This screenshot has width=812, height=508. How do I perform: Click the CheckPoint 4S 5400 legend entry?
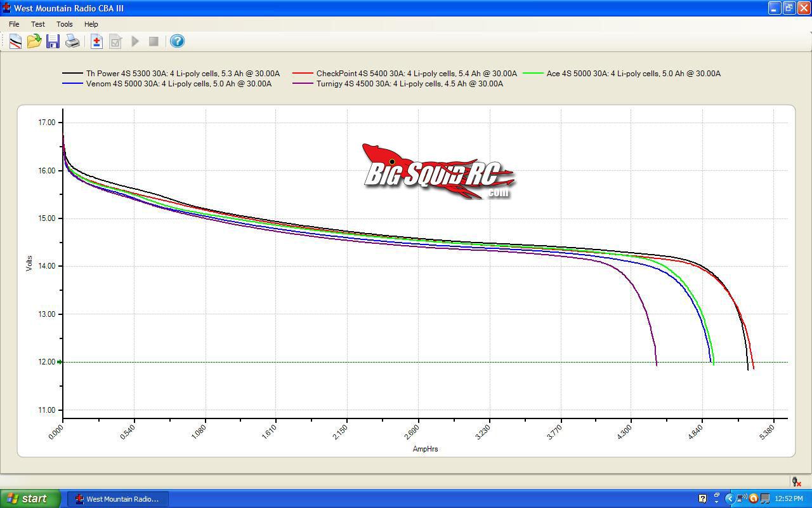405,73
